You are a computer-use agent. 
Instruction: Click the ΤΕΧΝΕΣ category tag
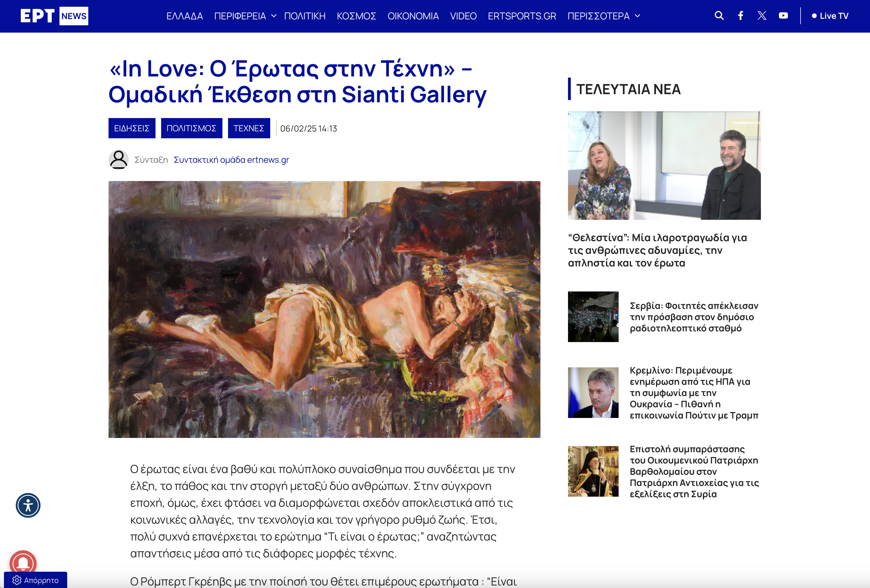249,128
